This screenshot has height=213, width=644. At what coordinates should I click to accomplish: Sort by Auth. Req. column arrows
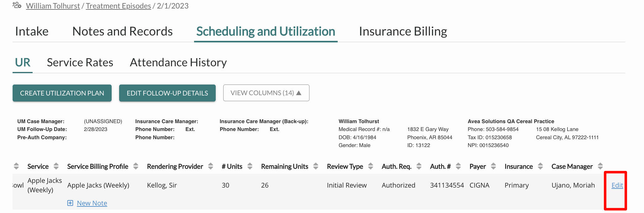pyautogui.click(x=419, y=166)
